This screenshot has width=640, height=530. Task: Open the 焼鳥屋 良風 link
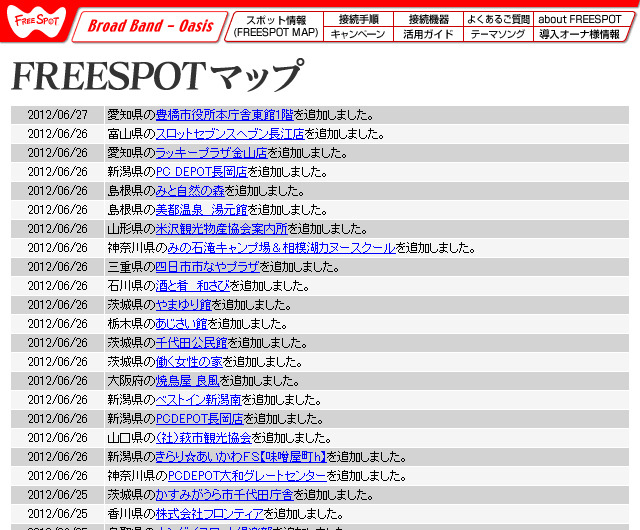[x=188, y=381]
